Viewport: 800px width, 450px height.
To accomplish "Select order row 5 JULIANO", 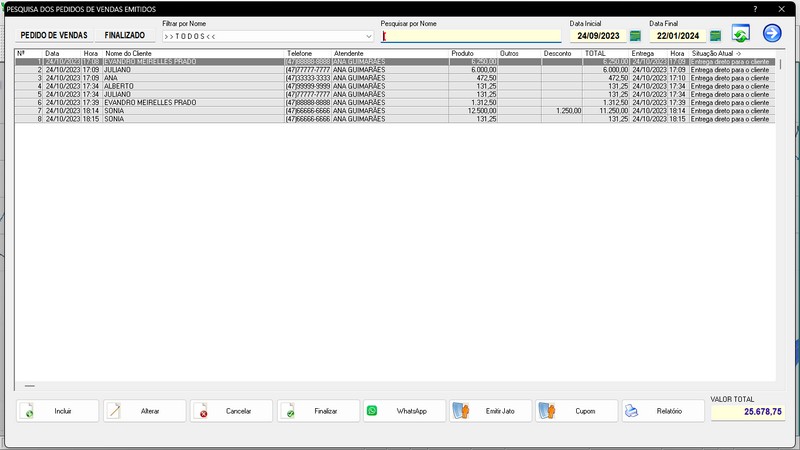I will [x=395, y=94].
